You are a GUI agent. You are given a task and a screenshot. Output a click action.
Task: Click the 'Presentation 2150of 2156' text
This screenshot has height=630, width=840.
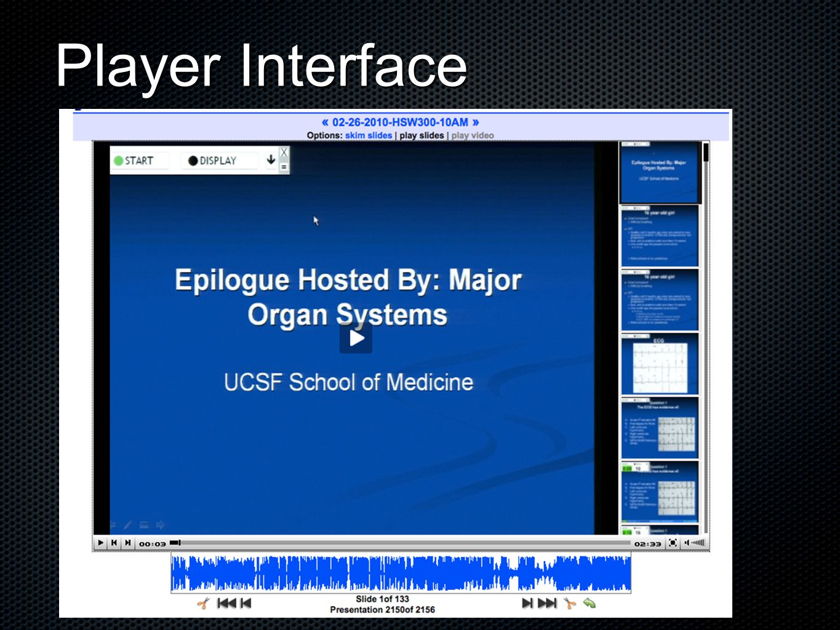pos(382,610)
